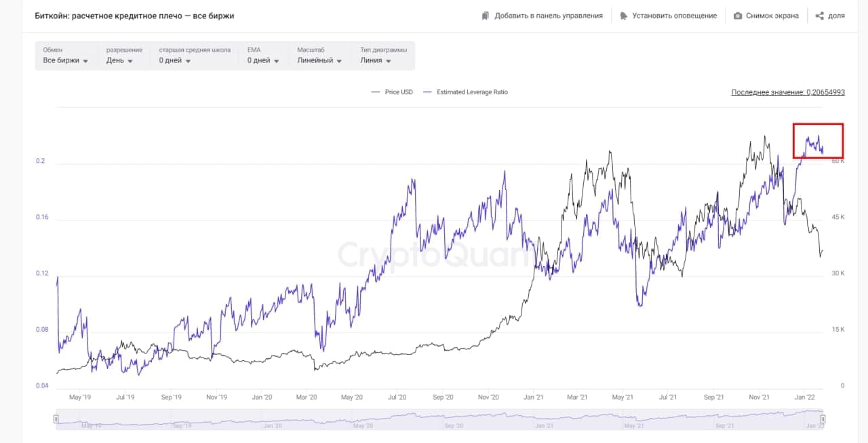Click the Jan '21 label on time axis

click(x=534, y=398)
